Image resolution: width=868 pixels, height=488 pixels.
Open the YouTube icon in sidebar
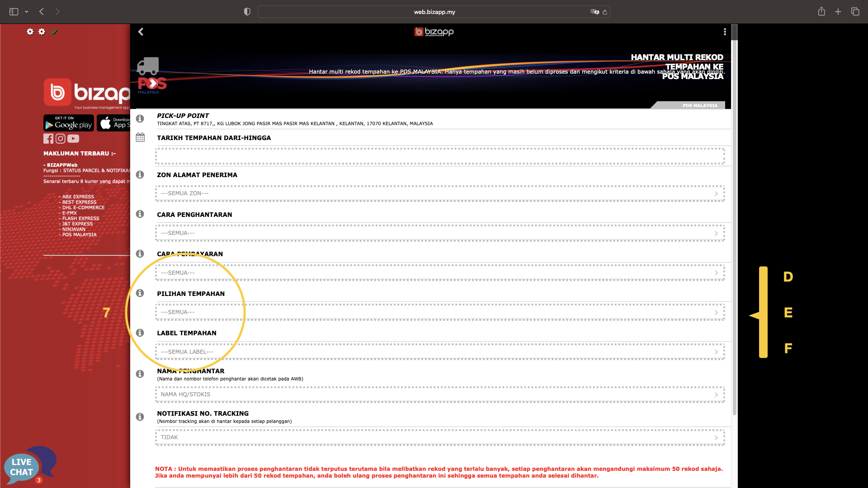click(73, 139)
